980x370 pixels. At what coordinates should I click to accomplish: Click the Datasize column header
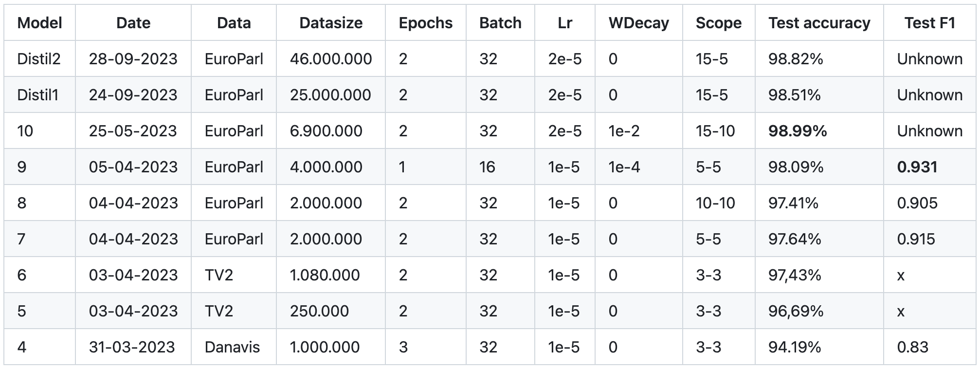[331, 23]
